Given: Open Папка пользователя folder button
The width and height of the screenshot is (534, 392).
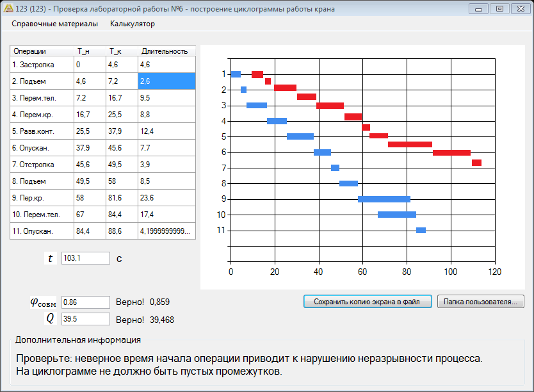Looking at the screenshot, I should point(480,302).
